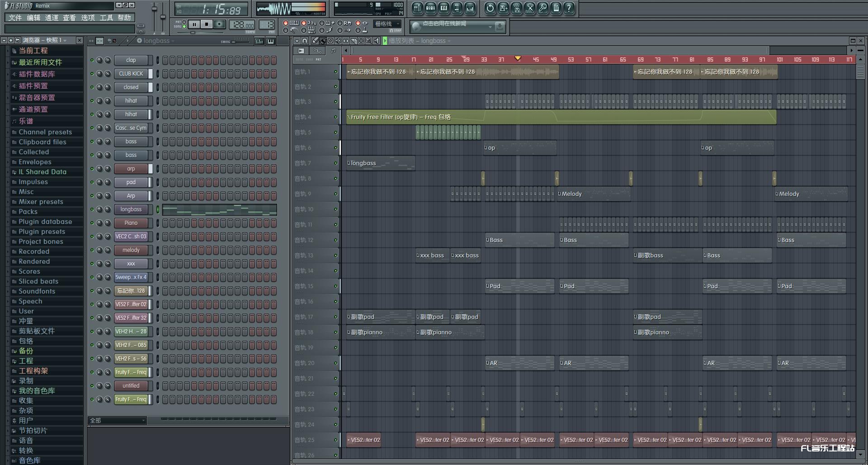868x465 pixels.
Task: Switch to the audio clip source tab
Action: point(302,51)
